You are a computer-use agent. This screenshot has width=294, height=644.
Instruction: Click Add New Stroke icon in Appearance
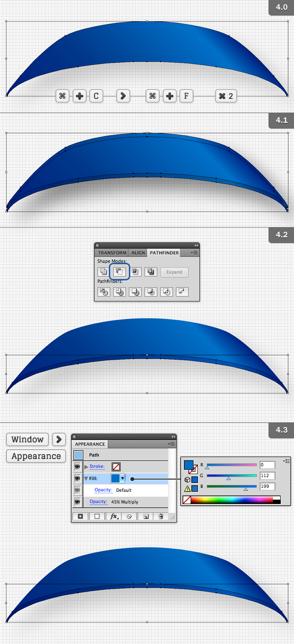click(x=80, y=516)
